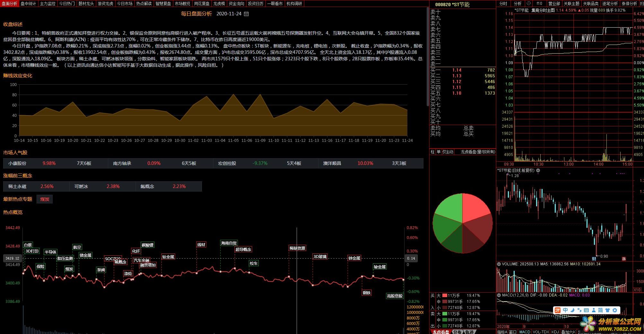Open the 机构调研 tab
The width and height of the screenshot is (644, 334).
(x=294, y=4)
